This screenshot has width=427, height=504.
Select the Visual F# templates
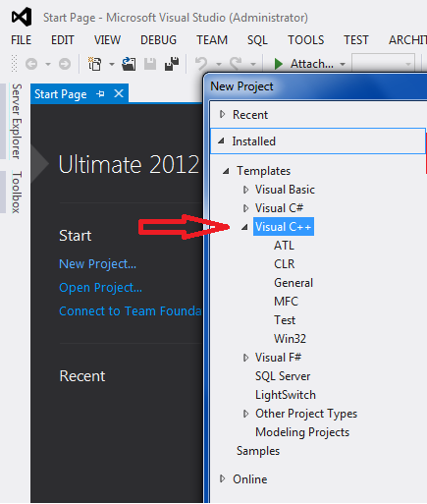pyautogui.click(x=278, y=358)
